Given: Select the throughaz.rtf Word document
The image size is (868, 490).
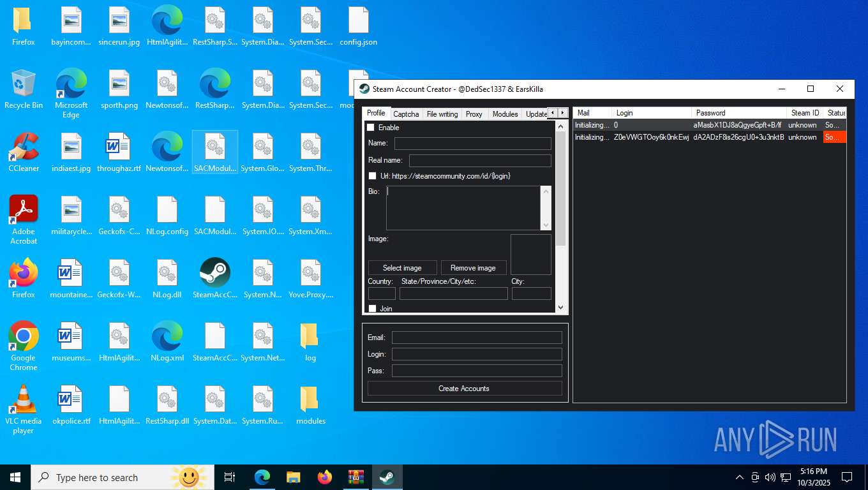Looking at the screenshot, I should point(119,152).
